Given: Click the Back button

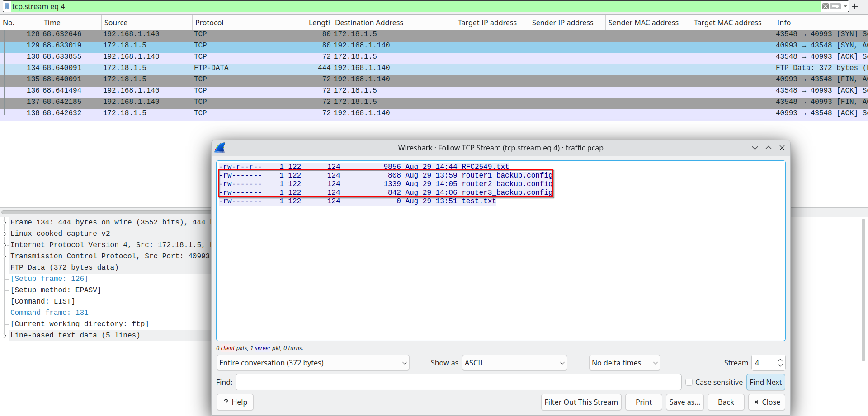Looking at the screenshot, I should pos(726,402).
